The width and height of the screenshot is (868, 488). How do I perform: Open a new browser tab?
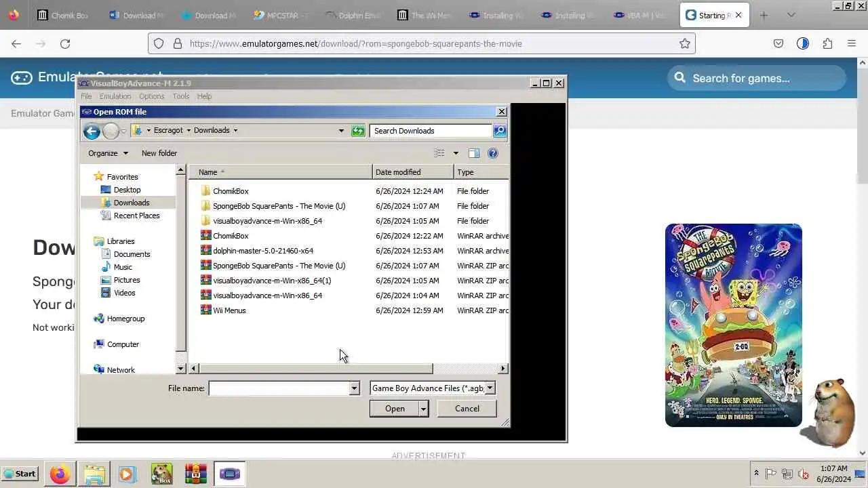[764, 15]
